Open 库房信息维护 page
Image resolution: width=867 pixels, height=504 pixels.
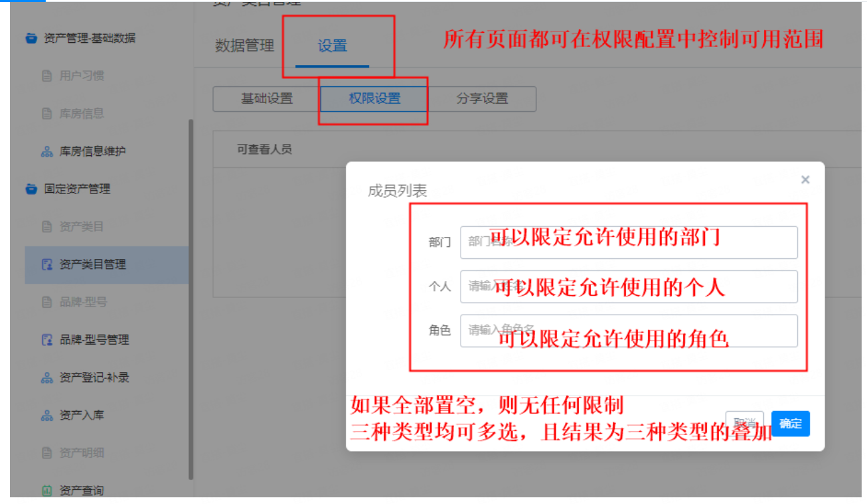[x=92, y=152]
